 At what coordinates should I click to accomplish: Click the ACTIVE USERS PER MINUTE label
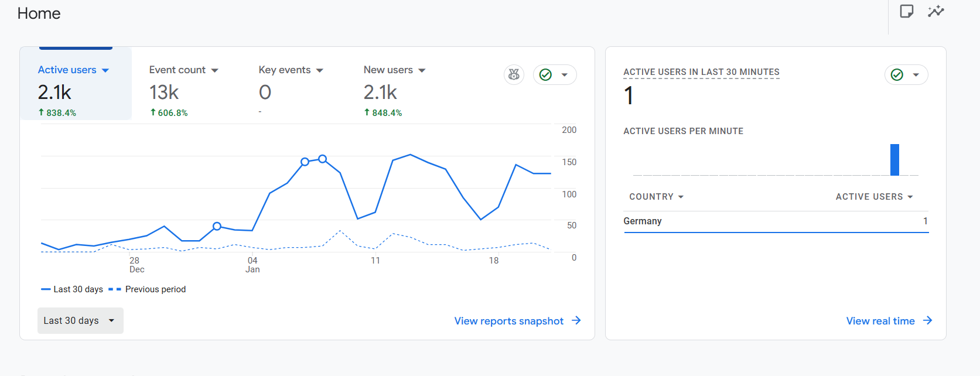point(683,131)
